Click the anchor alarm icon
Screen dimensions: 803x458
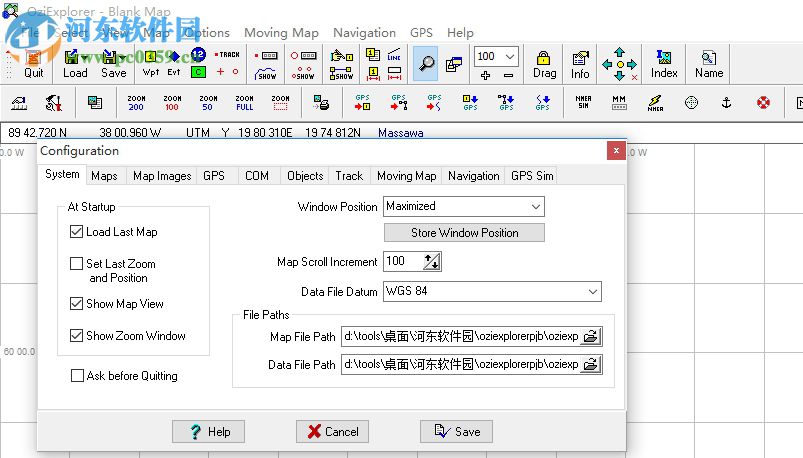pos(726,103)
